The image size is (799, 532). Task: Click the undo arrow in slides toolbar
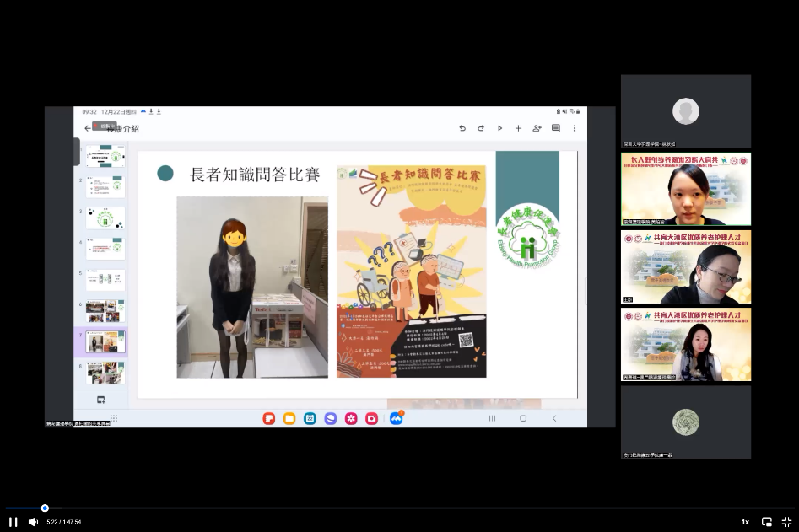point(462,128)
